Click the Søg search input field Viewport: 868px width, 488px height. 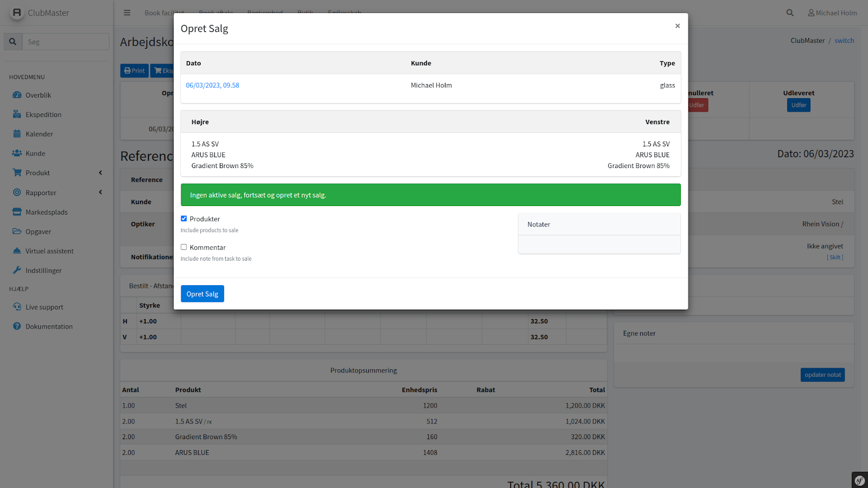point(66,42)
